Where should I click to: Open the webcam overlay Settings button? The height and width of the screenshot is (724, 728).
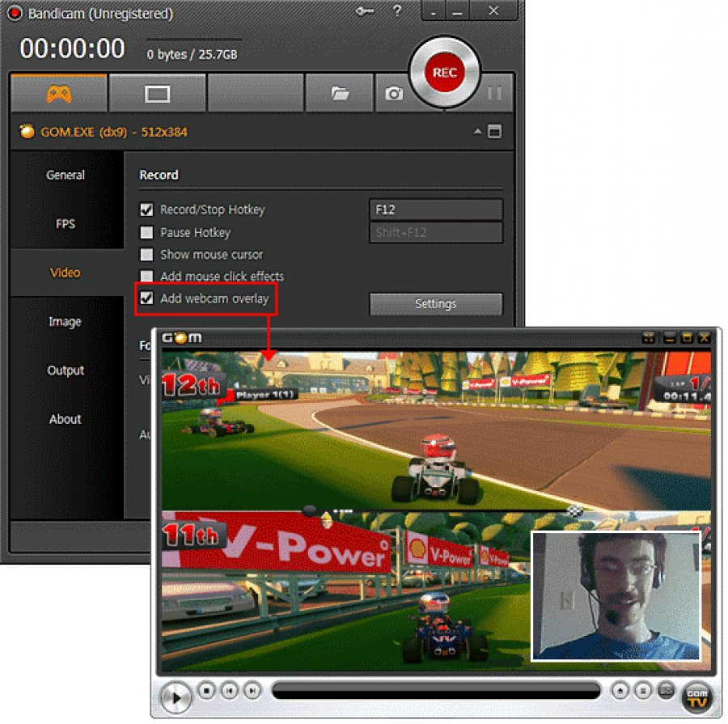point(435,304)
